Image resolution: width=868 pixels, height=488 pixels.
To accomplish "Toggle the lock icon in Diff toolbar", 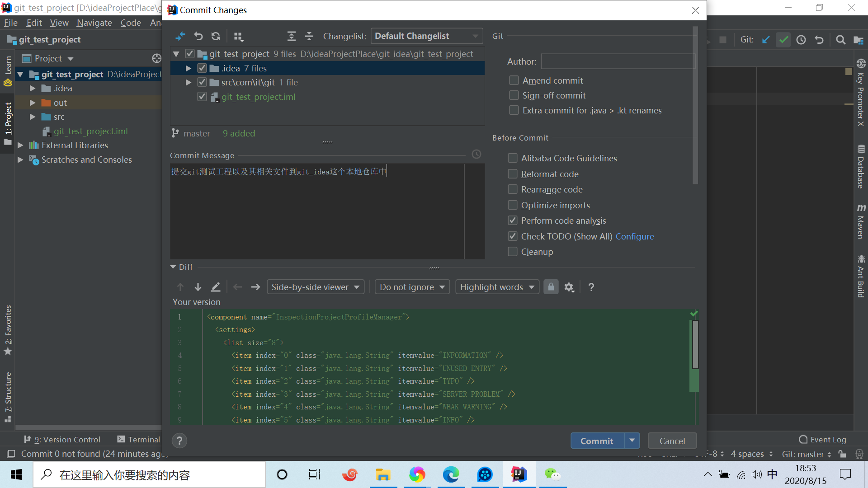I will point(551,287).
